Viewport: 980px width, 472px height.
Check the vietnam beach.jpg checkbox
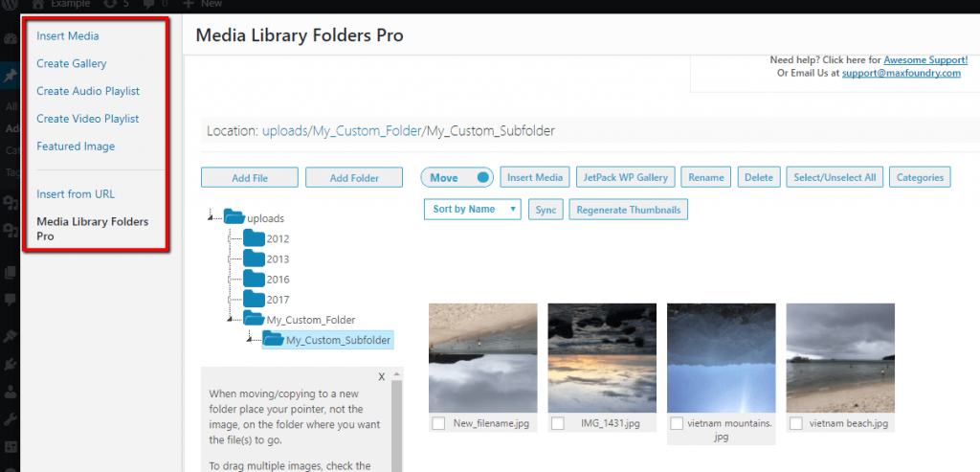point(795,423)
